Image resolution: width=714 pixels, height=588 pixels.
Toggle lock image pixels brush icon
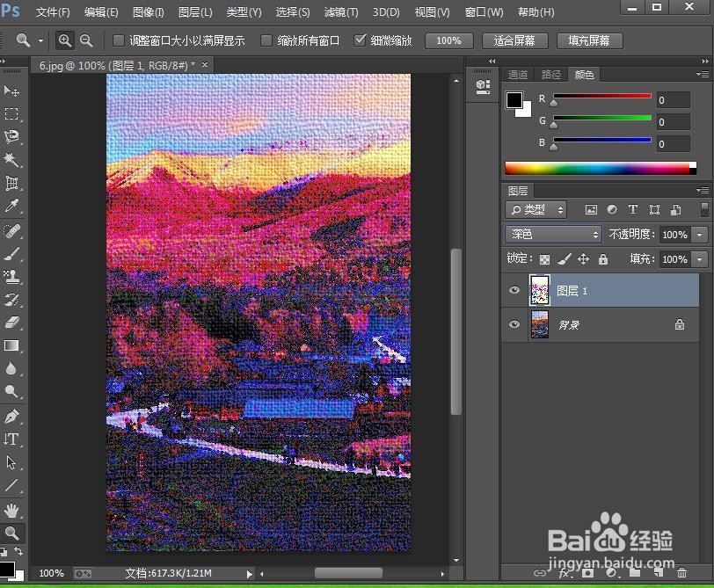click(x=565, y=259)
